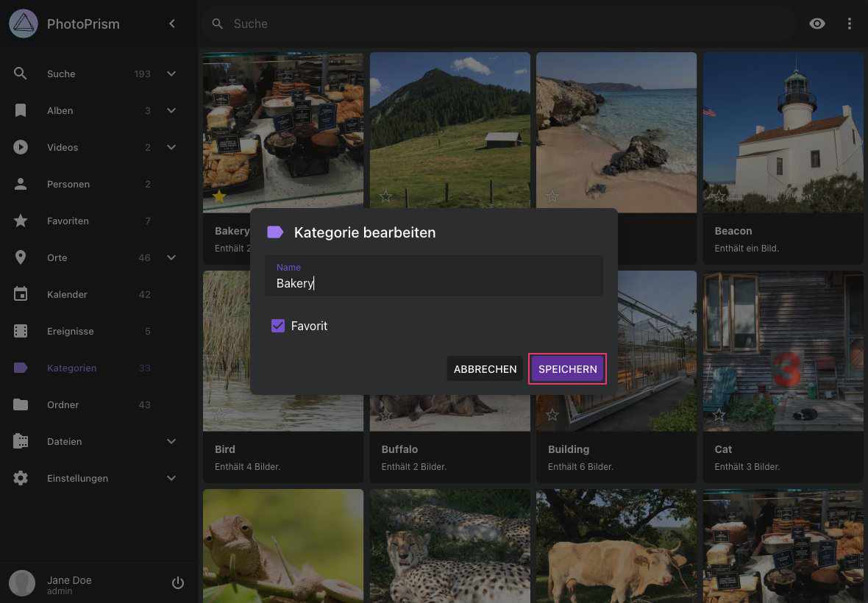Click the Bird category title

click(225, 449)
